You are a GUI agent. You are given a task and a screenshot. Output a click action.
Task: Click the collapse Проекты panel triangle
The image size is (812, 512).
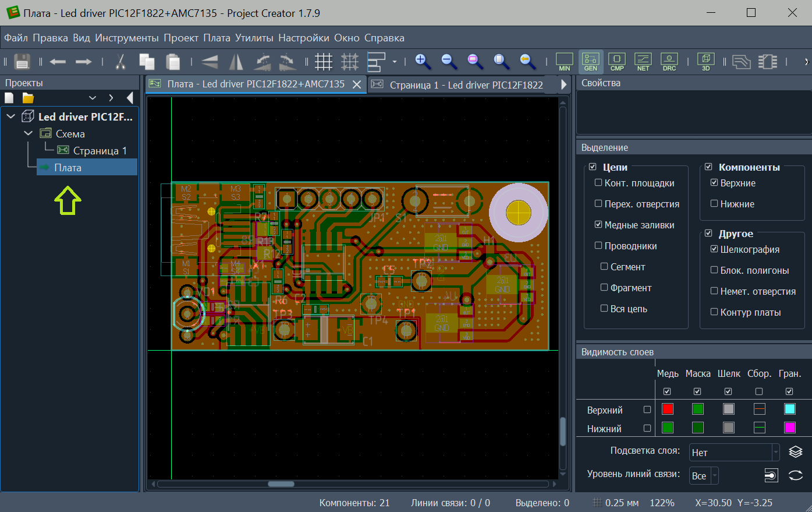pos(130,98)
